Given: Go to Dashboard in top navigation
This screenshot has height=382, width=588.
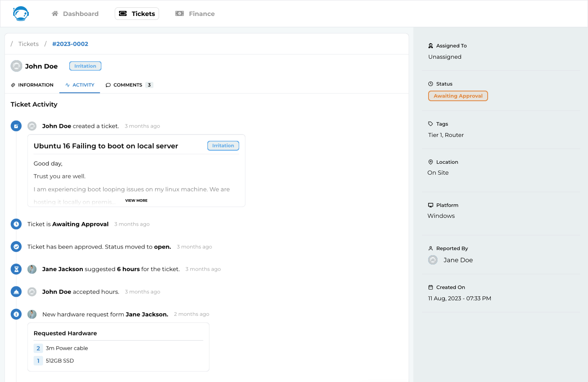Looking at the screenshot, I should [75, 14].
